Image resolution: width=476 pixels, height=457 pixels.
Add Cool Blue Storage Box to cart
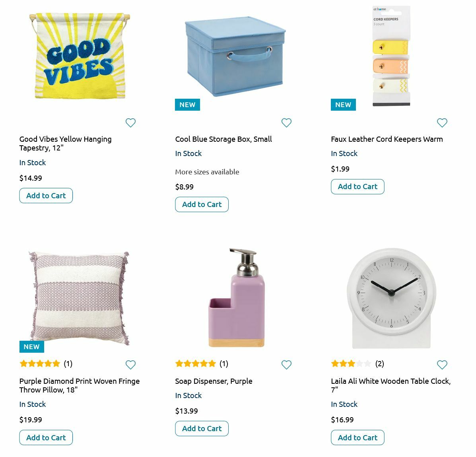202,205
